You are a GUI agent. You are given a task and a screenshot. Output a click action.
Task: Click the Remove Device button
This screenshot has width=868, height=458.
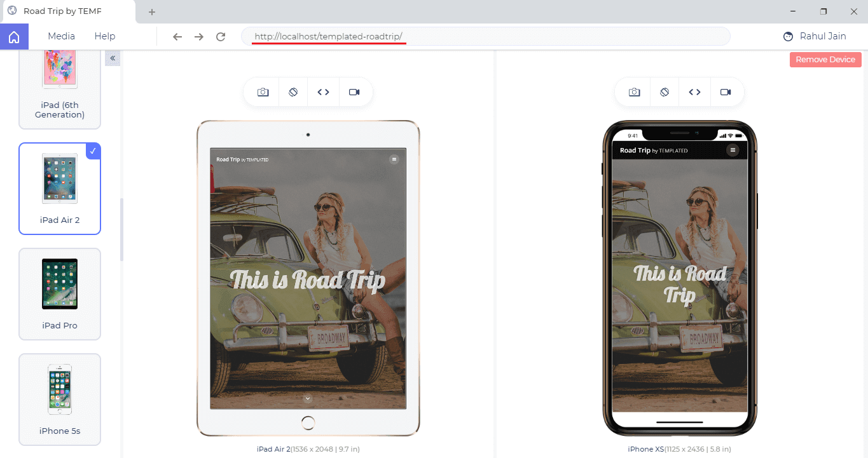[x=825, y=59]
